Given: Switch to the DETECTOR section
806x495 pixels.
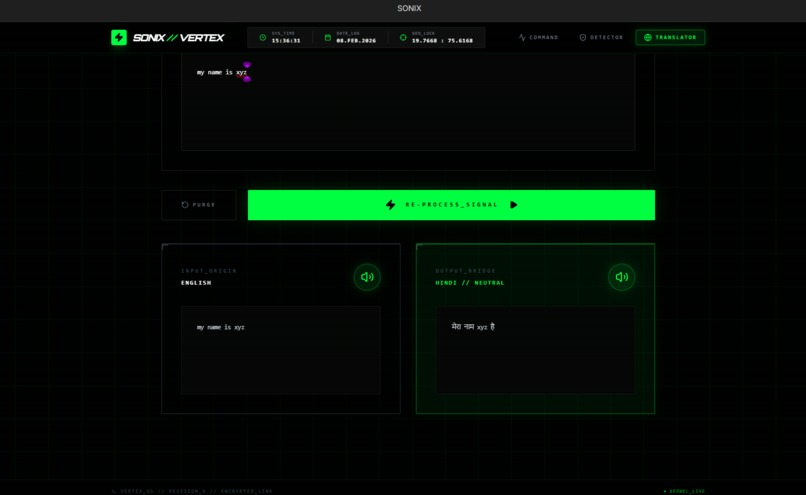Looking at the screenshot, I should (x=601, y=38).
